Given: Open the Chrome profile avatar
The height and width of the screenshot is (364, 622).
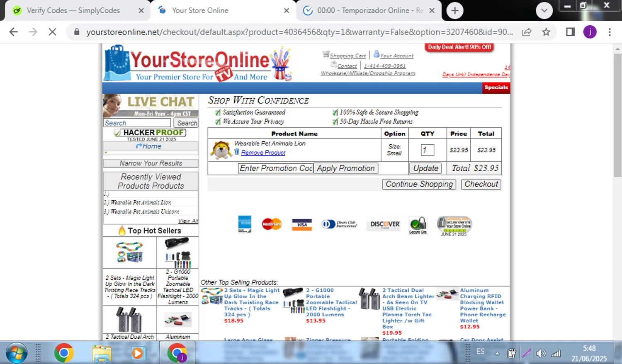Looking at the screenshot, I should [x=590, y=32].
